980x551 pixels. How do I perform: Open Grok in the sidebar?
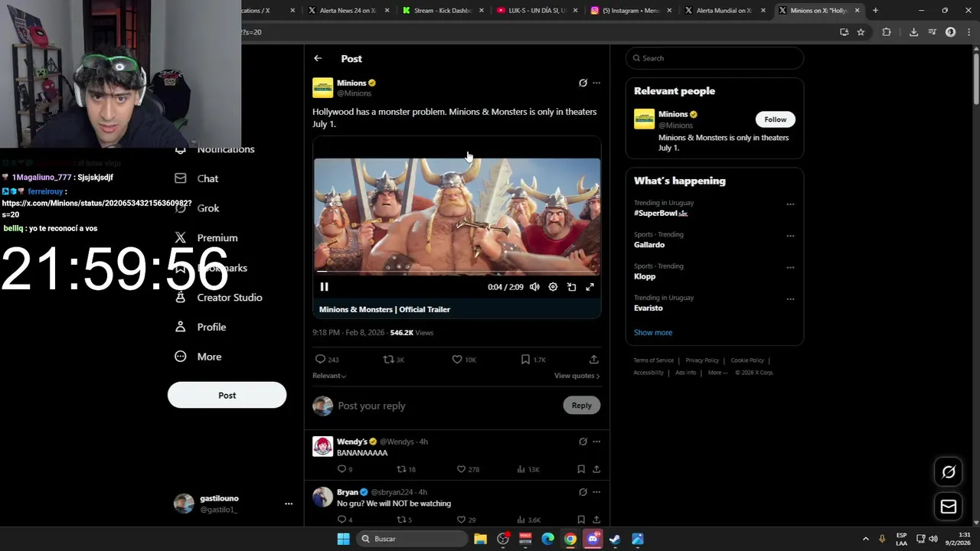pyautogui.click(x=197, y=208)
